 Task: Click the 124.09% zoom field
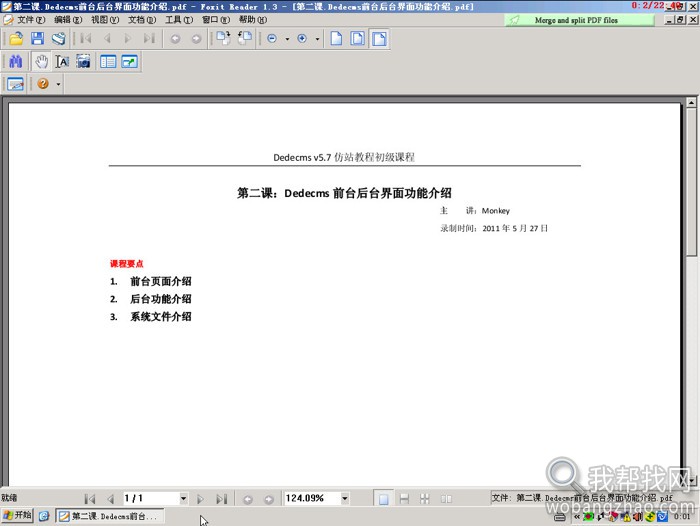click(x=312, y=498)
